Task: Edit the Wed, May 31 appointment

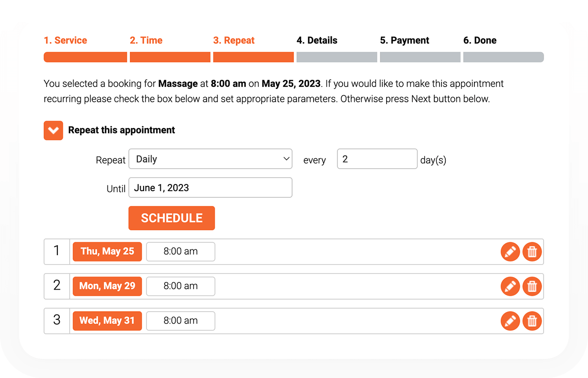Action: tap(510, 321)
